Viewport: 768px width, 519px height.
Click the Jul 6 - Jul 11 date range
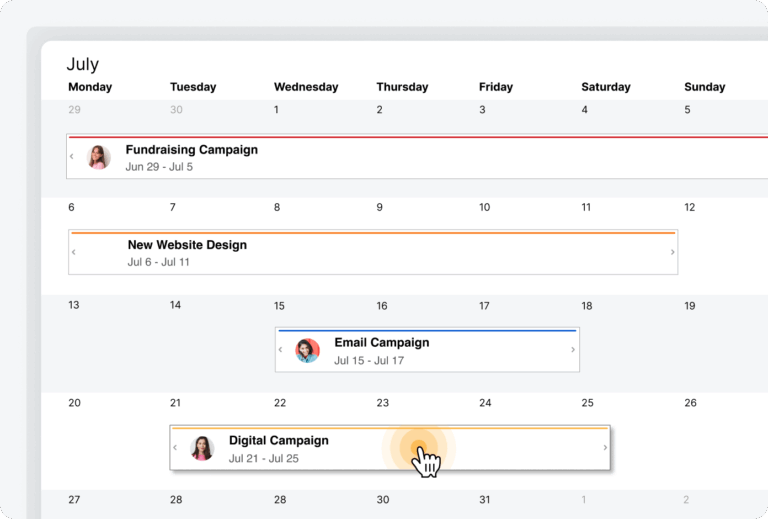click(x=159, y=262)
